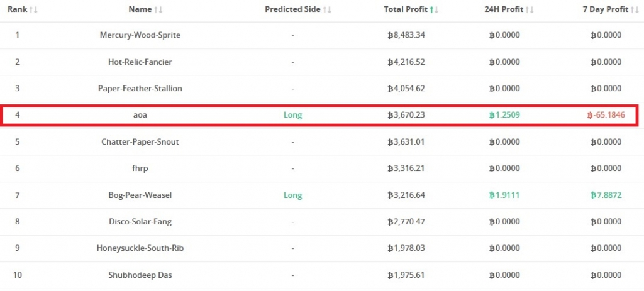Viewport: 644px width, 291px height.
Task: Open trader aoa's profile name
Action: click(x=140, y=116)
